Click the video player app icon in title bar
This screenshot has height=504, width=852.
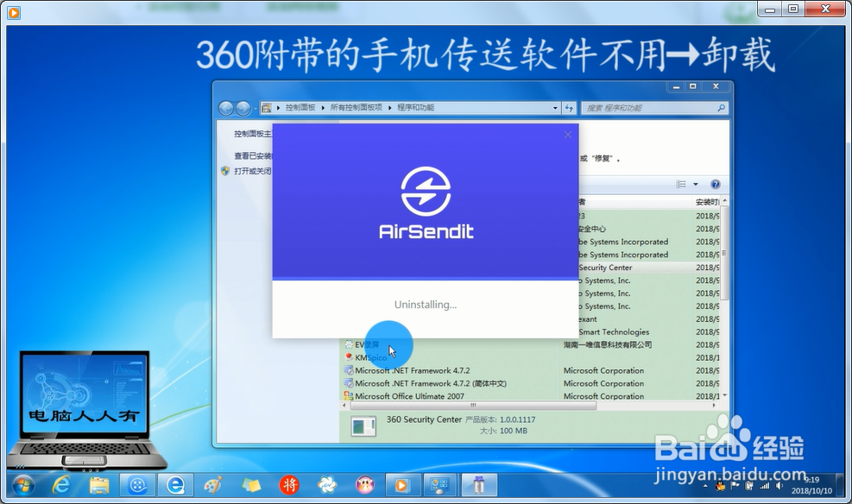click(14, 12)
